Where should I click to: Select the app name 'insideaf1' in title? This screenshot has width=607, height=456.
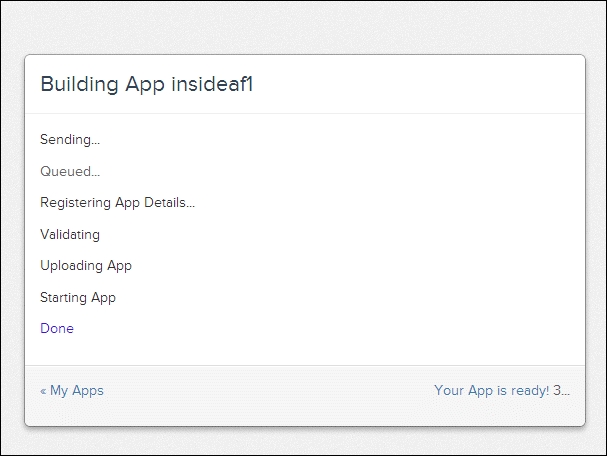[212, 84]
